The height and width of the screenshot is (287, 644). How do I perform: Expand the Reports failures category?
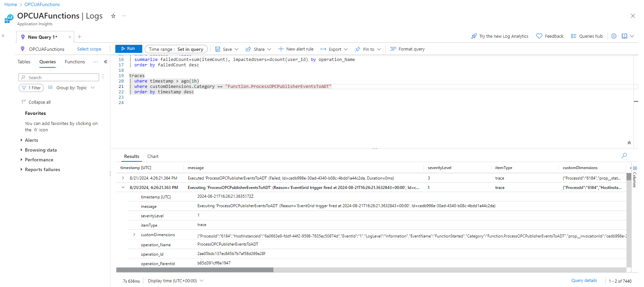[x=22, y=169]
